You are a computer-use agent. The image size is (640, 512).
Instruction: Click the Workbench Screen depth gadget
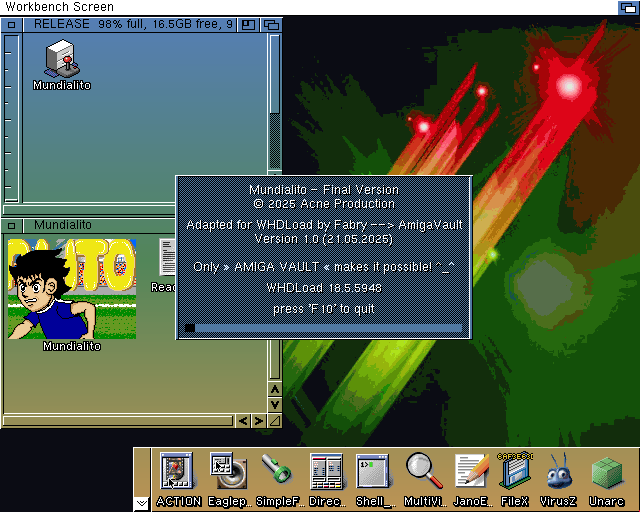pyautogui.click(x=628, y=7)
